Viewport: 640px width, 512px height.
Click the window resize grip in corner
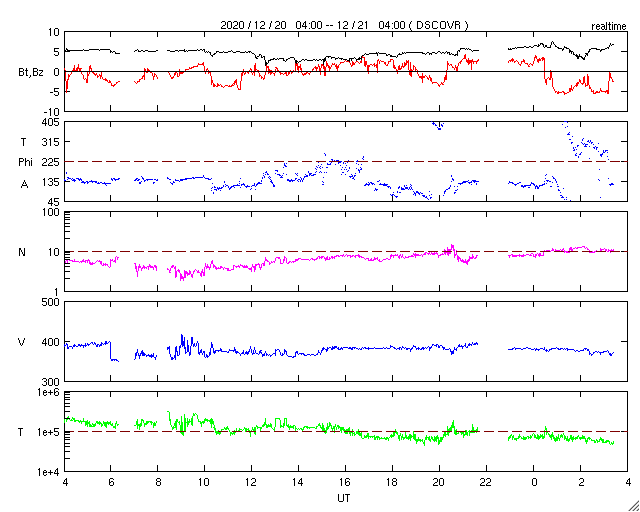tap(634, 506)
